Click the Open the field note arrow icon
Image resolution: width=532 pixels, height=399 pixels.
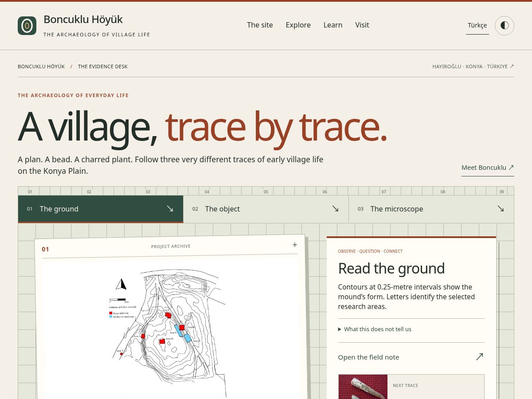[x=479, y=356]
